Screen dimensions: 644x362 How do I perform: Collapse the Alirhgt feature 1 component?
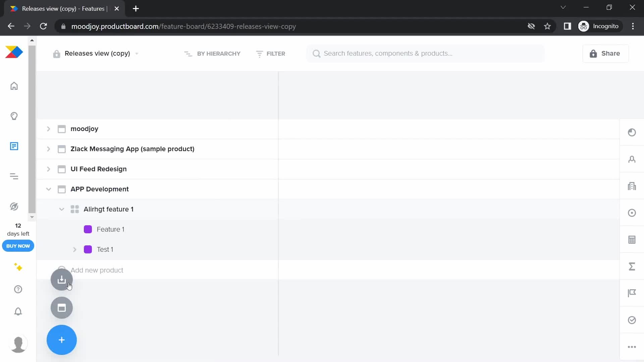click(62, 209)
